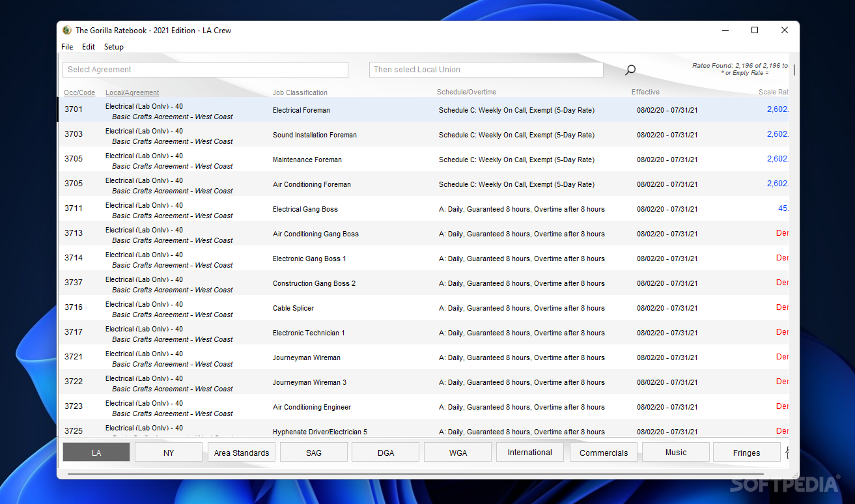Maximize the Gorilla Ratebook window

[755, 30]
